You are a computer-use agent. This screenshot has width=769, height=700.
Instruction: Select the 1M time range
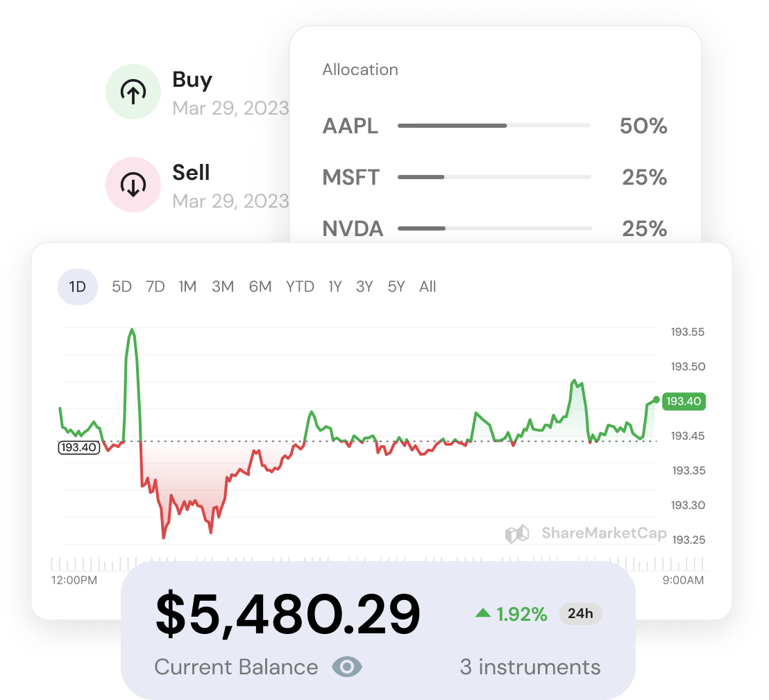(x=187, y=286)
